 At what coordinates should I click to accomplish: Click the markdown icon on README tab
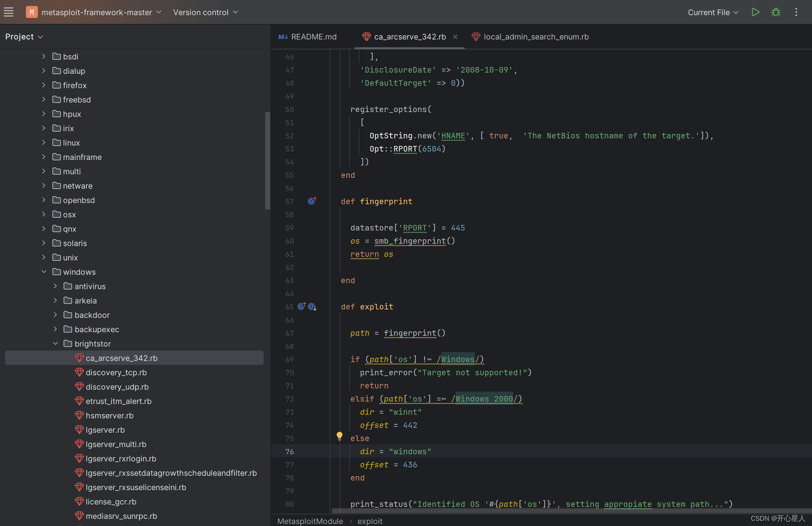point(283,37)
